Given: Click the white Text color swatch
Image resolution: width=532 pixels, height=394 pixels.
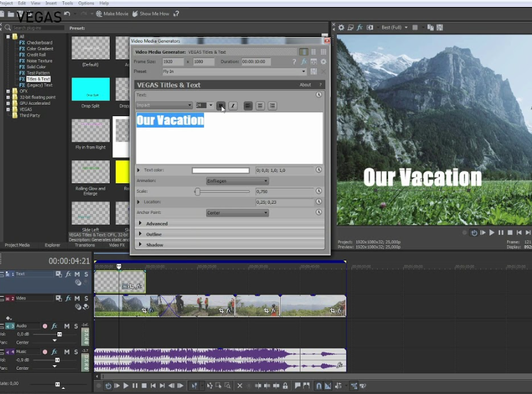Looking at the screenshot, I should (221, 170).
